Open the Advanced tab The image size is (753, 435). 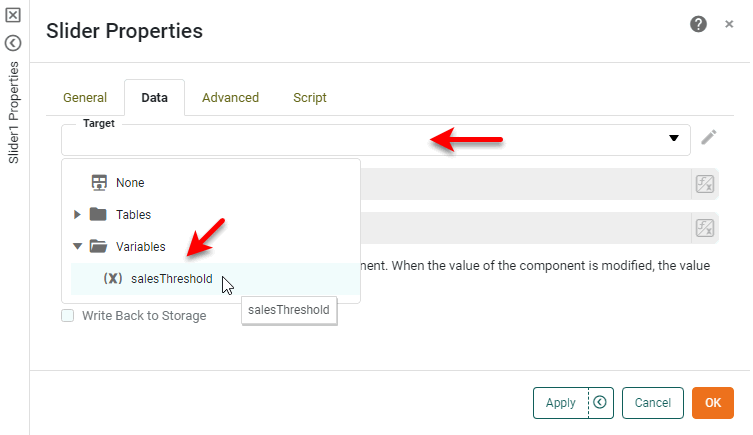click(230, 98)
